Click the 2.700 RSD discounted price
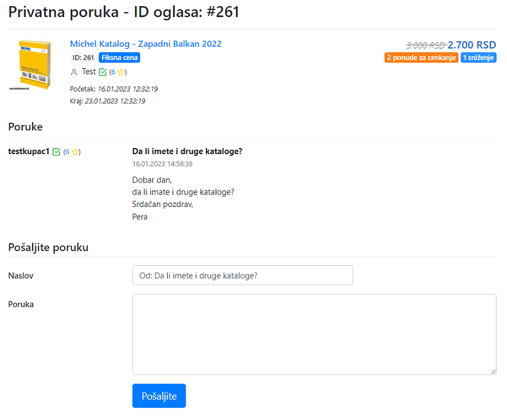This screenshot has height=420, width=507. tap(471, 45)
